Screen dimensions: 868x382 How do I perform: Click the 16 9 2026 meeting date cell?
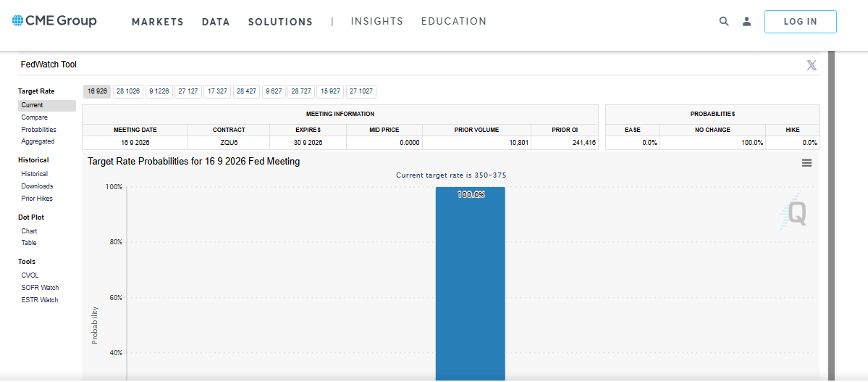tap(135, 143)
